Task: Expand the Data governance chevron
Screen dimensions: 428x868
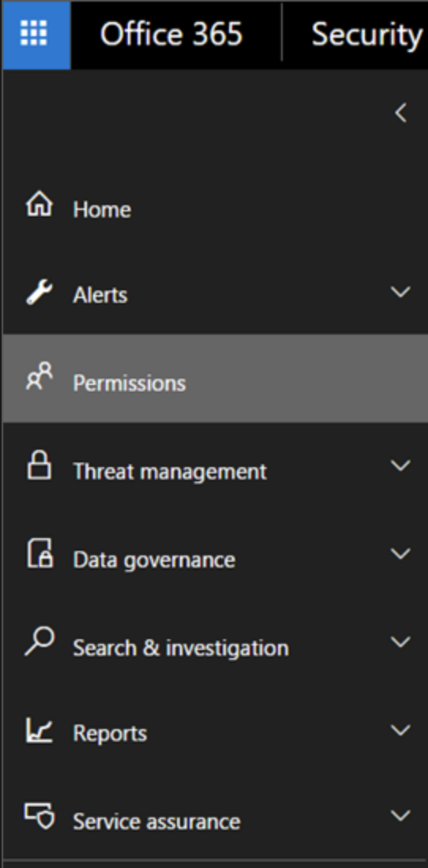Action: (400, 554)
